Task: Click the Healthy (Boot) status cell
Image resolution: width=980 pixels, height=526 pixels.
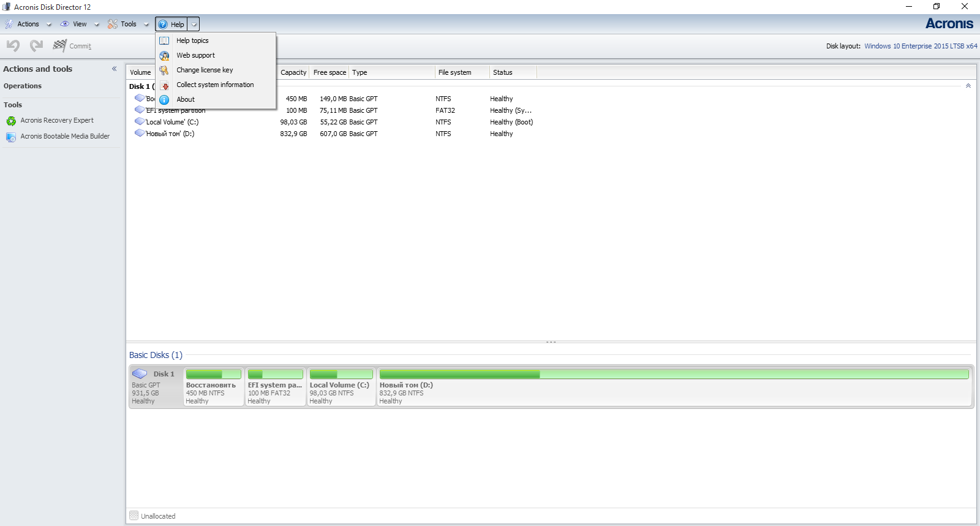Action: 511,122
